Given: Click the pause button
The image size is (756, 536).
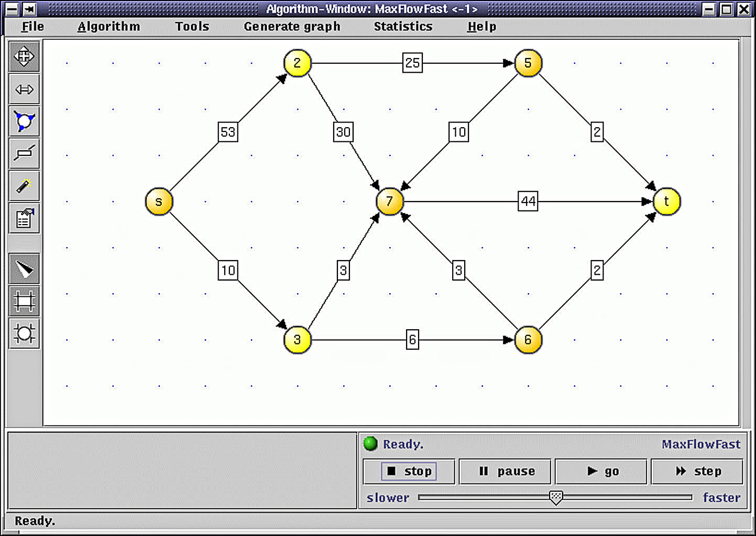Looking at the screenshot, I should click(505, 471).
